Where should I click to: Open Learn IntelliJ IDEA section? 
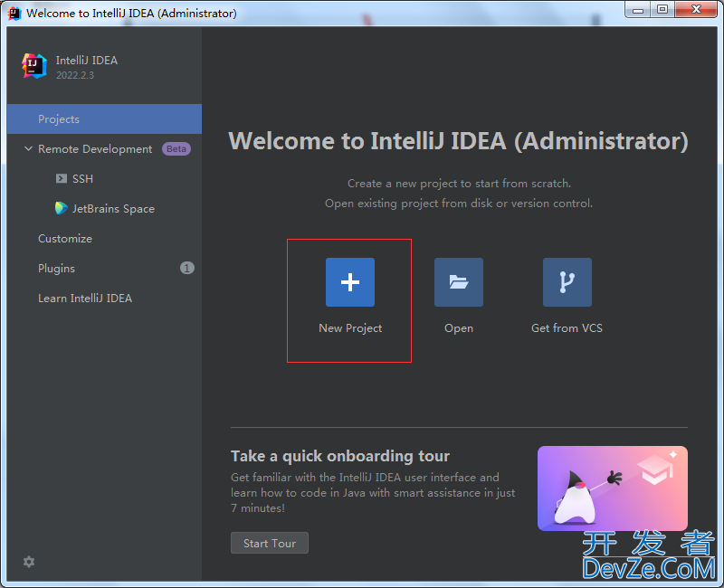[85, 299]
